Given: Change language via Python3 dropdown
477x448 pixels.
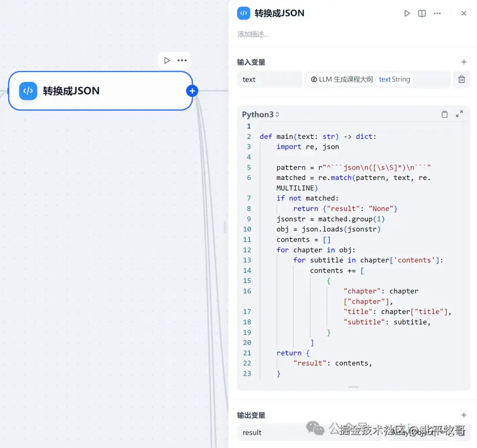Looking at the screenshot, I should [261, 114].
